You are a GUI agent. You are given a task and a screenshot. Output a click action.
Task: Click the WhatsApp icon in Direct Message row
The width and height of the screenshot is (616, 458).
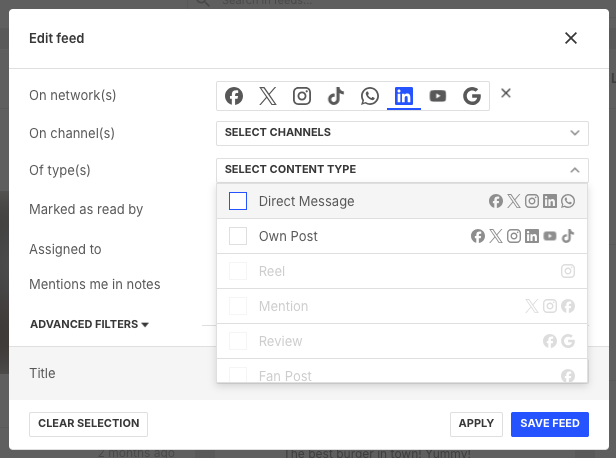tap(568, 201)
